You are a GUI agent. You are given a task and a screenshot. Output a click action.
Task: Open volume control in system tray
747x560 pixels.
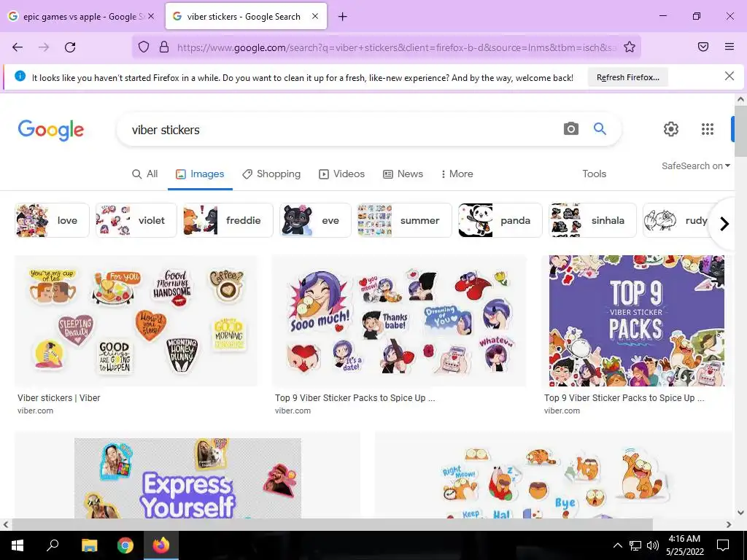653,545
